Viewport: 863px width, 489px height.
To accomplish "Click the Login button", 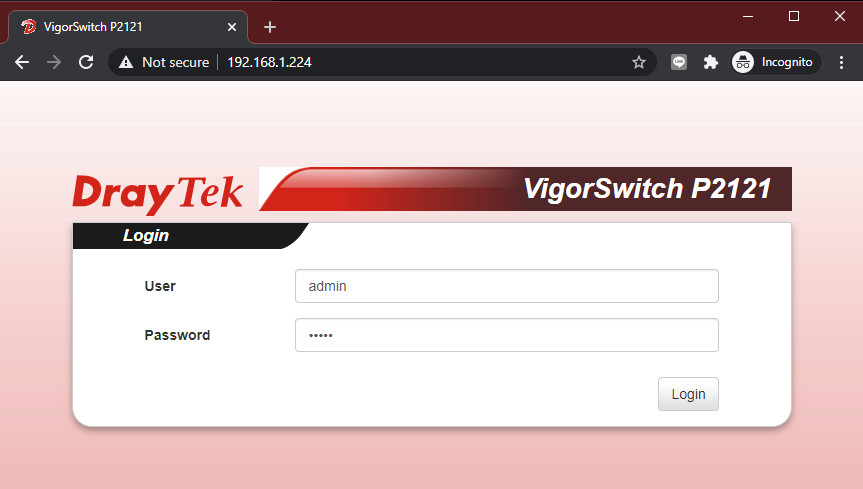I will tap(688, 394).
